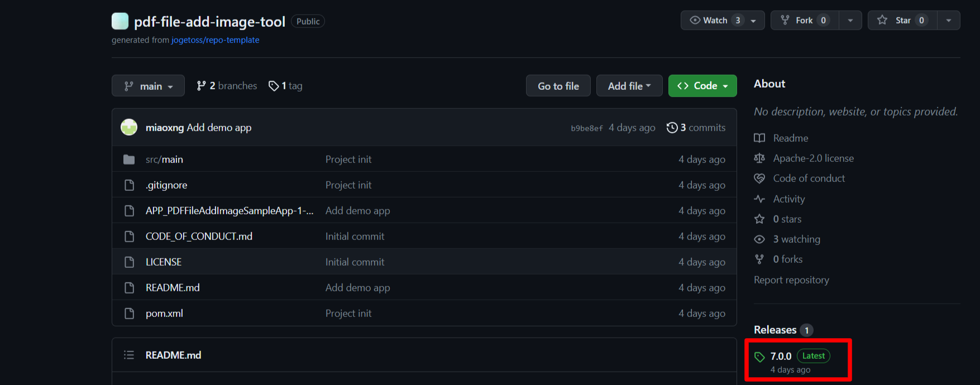The image size is (980, 385).
Task: Click the file icon beside README.md in the file list
Action: coord(129,288)
